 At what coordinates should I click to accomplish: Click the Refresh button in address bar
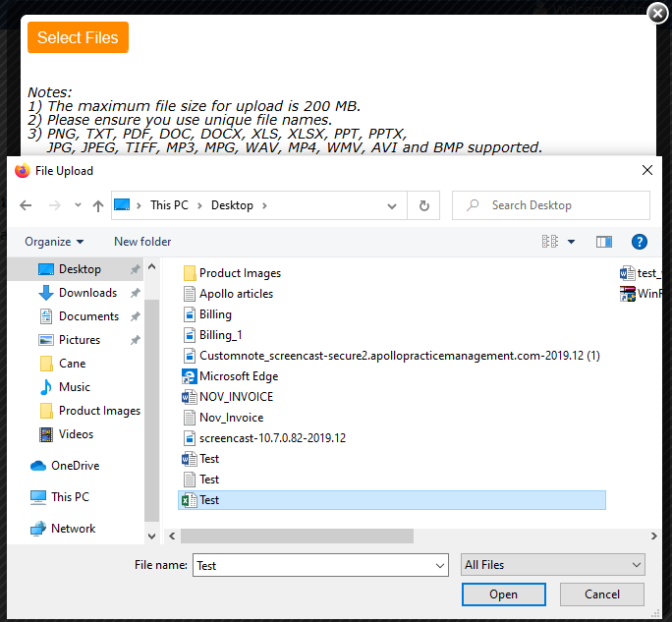(423, 205)
